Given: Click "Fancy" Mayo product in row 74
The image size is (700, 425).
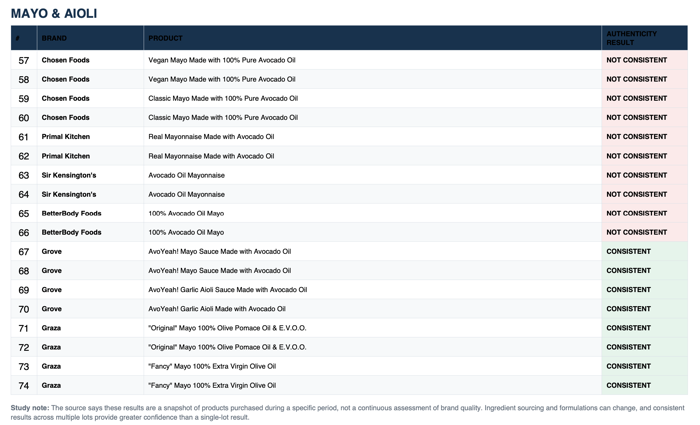Looking at the screenshot, I should 212,385.
